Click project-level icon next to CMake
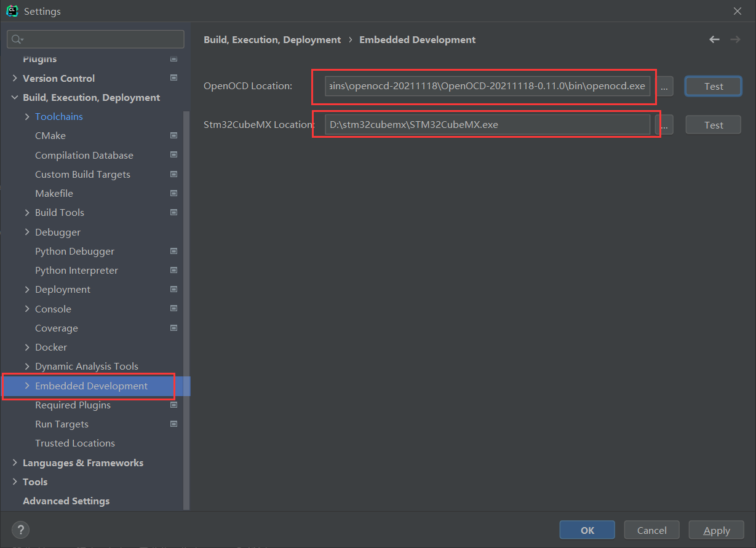This screenshot has height=548, width=756. point(173,135)
